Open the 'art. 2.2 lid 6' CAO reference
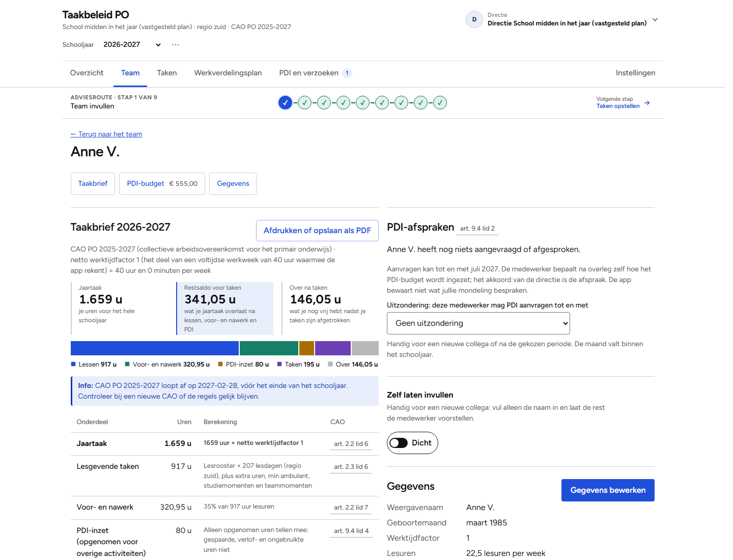 [x=351, y=444]
